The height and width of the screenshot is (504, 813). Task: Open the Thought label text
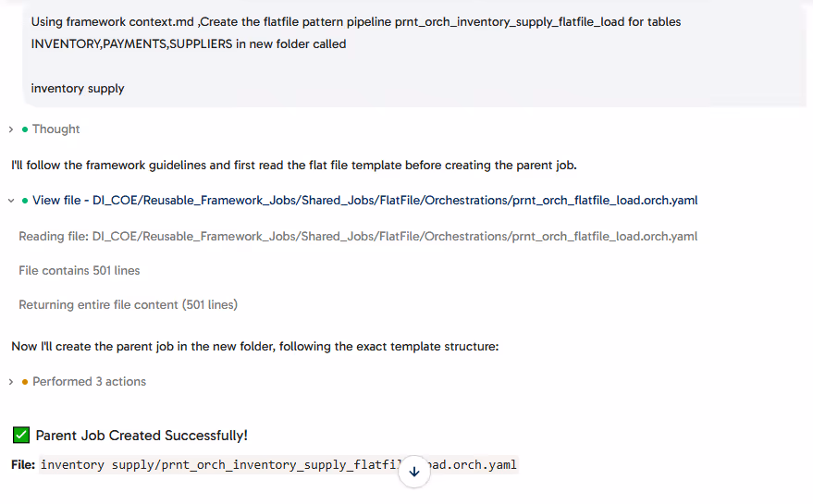56,129
